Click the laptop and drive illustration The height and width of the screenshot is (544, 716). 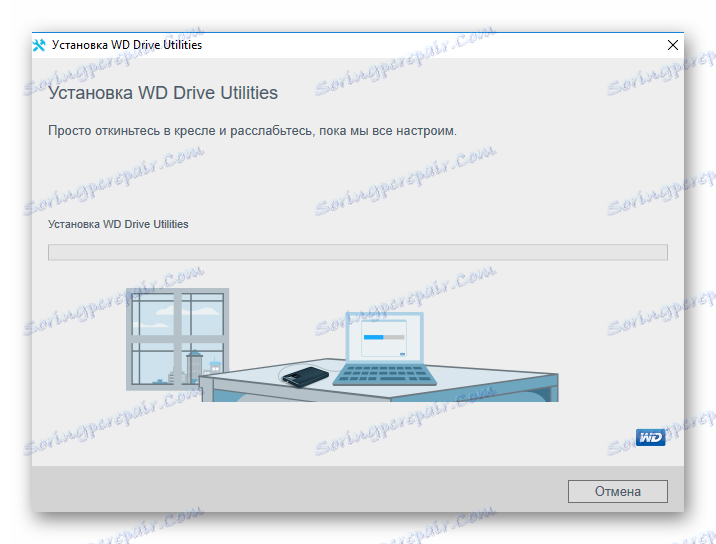pos(342,345)
